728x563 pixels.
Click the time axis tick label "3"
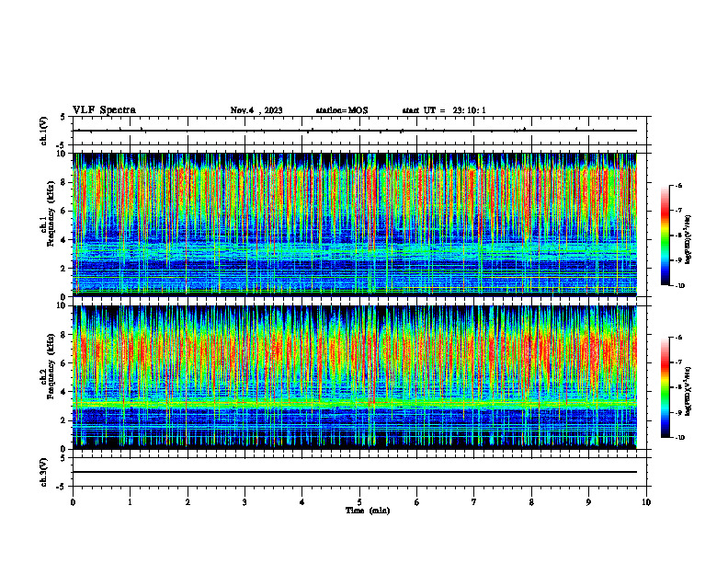245,502
